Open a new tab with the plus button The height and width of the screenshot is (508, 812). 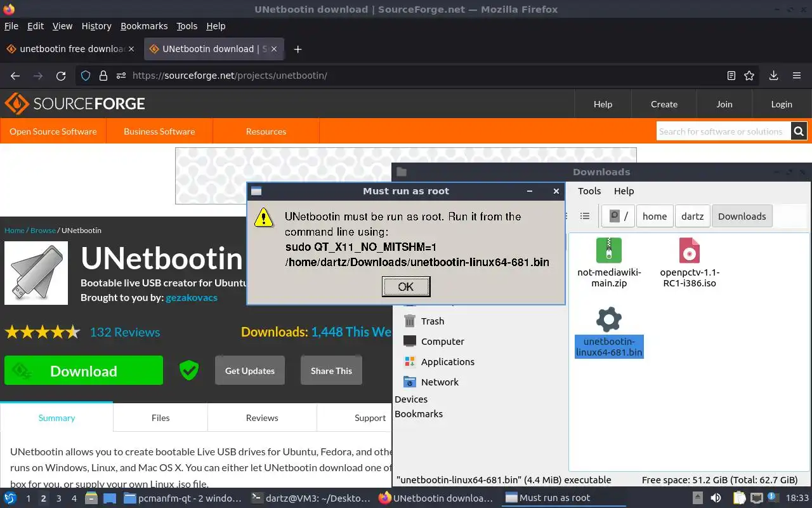298,49
